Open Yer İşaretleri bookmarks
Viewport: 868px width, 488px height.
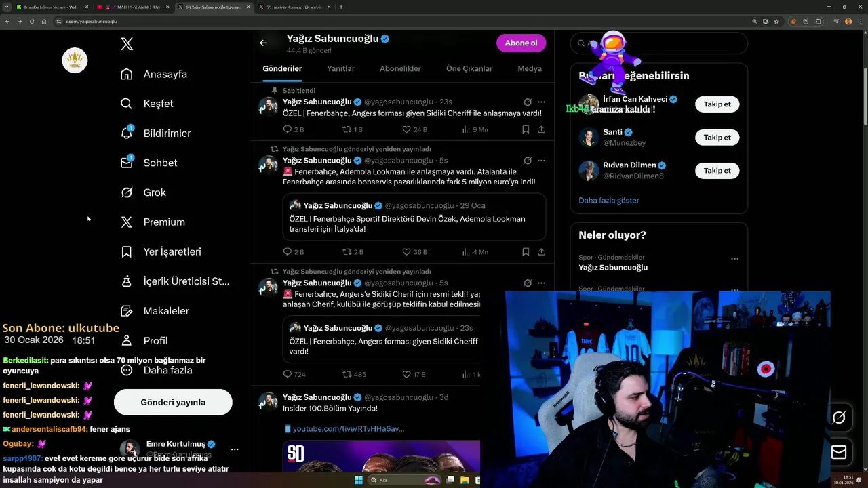[x=161, y=251]
